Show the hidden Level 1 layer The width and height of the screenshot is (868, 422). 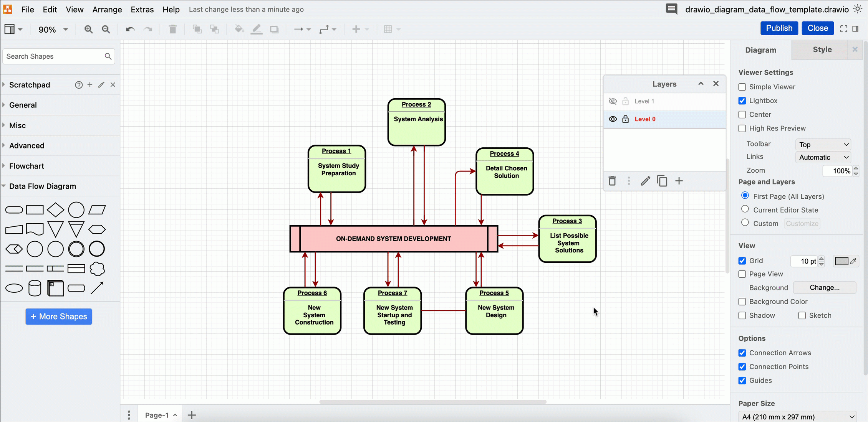(x=613, y=101)
